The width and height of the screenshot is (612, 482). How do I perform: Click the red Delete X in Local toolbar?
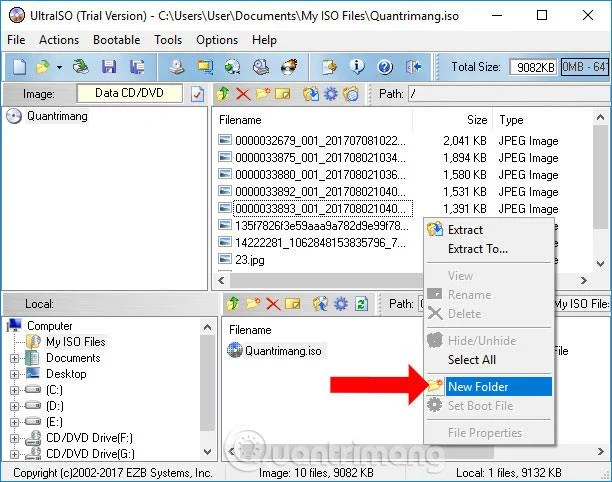pyautogui.click(x=273, y=304)
